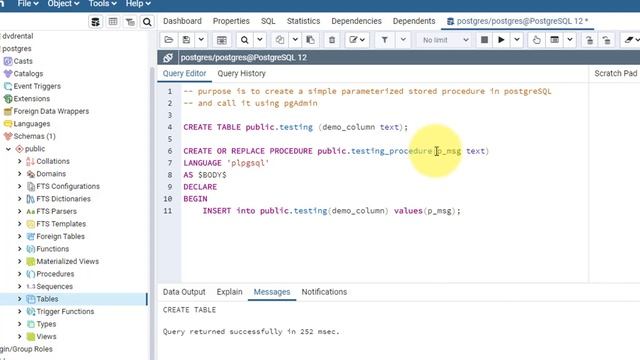This screenshot has height=360, width=640.
Task: Click the Explain Analyze table icon
Action: pos(555,40)
